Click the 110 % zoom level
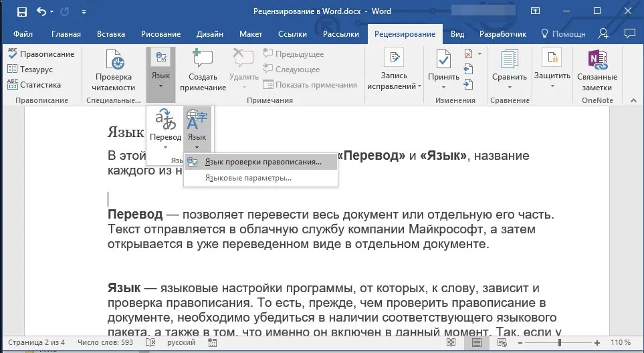The image size is (644, 353). [621, 342]
